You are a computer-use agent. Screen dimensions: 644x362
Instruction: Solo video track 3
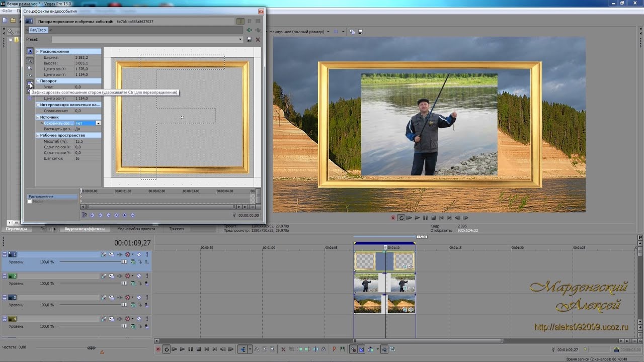(146, 298)
